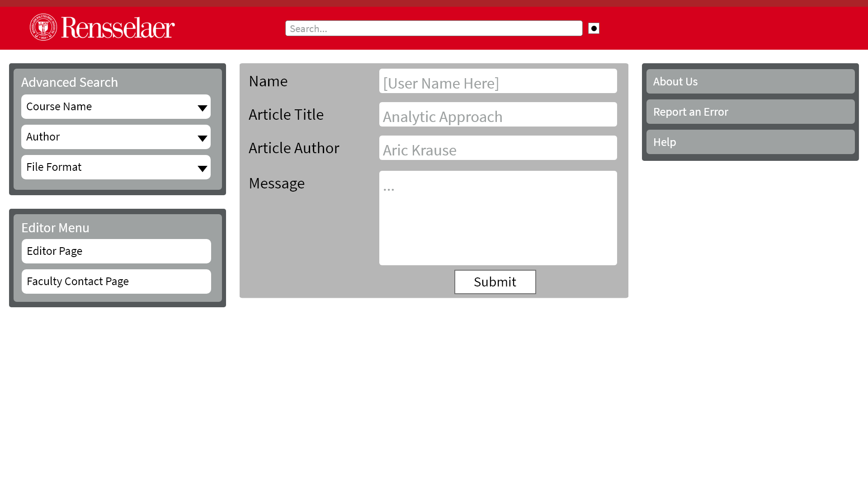The height and width of the screenshot is (488, 868).
Task: Select Report an Error in sidebar
Action: pyautogui.click(x=750, y=112)
